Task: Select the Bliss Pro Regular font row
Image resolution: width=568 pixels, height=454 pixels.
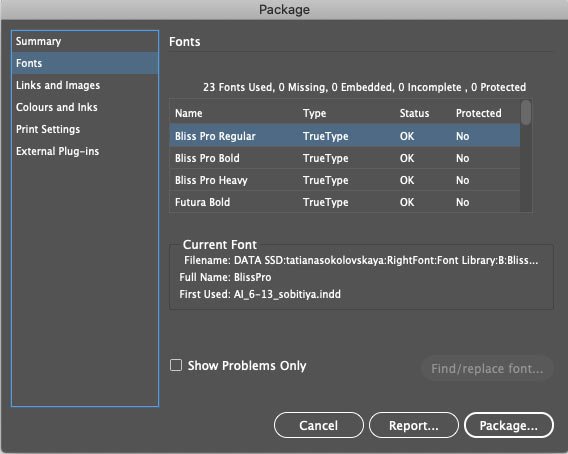Action: 345,136
